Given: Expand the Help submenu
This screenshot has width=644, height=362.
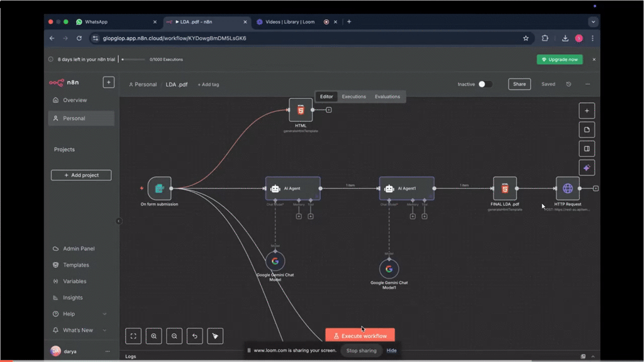Looking at the screenshot, I should click(104, 314).
